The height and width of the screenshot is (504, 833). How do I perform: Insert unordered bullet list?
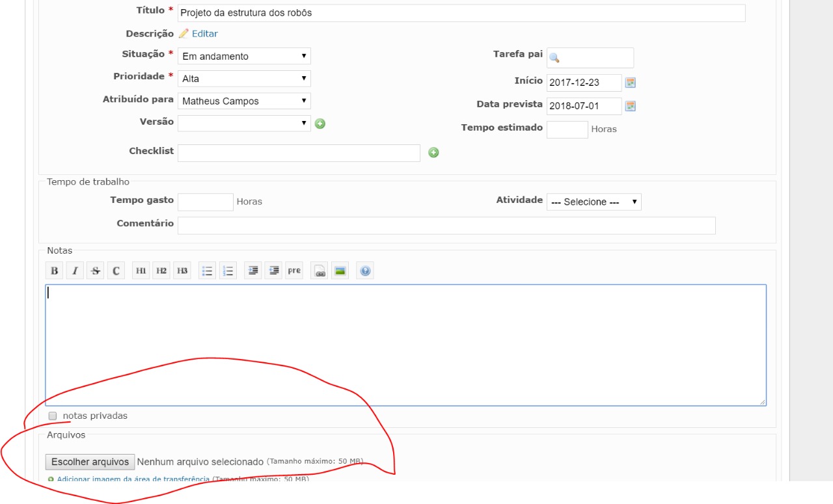click(x=207, y=271)
